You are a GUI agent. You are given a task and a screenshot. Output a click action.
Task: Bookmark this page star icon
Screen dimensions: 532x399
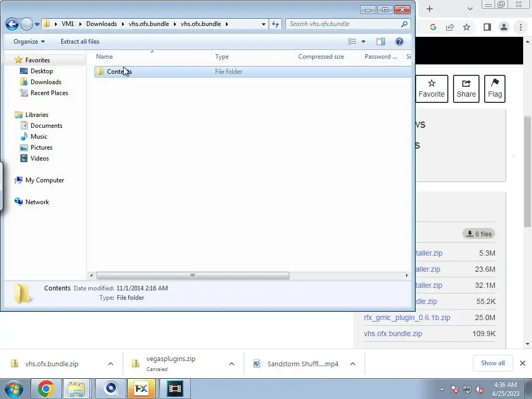[467, 27]
